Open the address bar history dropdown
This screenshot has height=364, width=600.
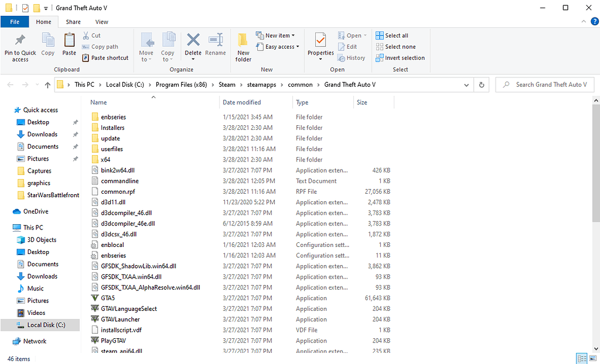tap(466, 85)
